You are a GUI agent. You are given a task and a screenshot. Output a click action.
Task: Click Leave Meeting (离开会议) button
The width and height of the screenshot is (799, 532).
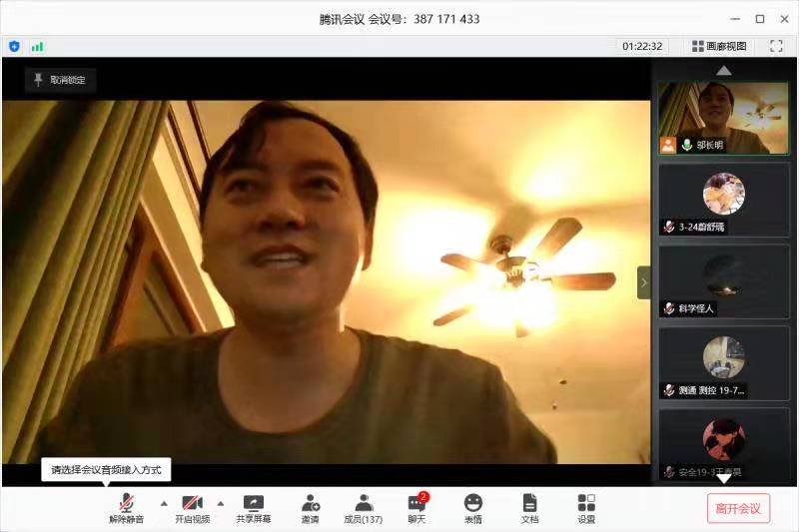(738, 508)
